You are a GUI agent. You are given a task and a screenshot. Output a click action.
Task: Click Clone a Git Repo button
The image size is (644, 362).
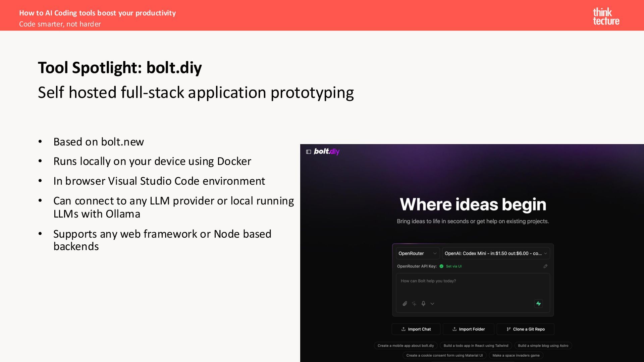525,329
